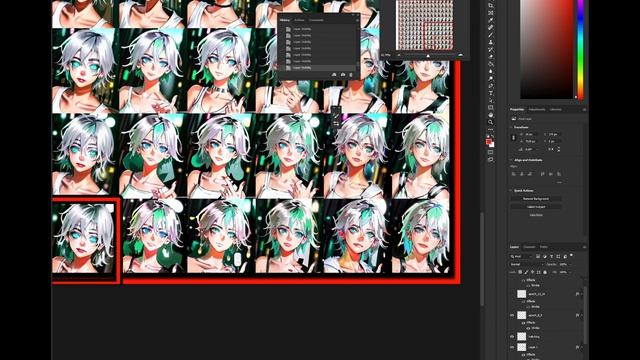Viewport: 640px width, 360px height.
Task: Open the History panel options menu
Action: coord(357,20)
